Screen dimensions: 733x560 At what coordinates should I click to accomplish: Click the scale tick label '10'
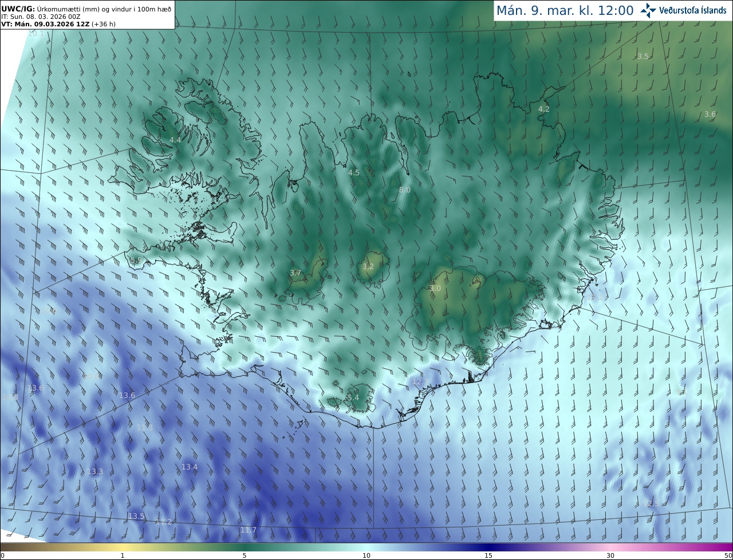366,555
